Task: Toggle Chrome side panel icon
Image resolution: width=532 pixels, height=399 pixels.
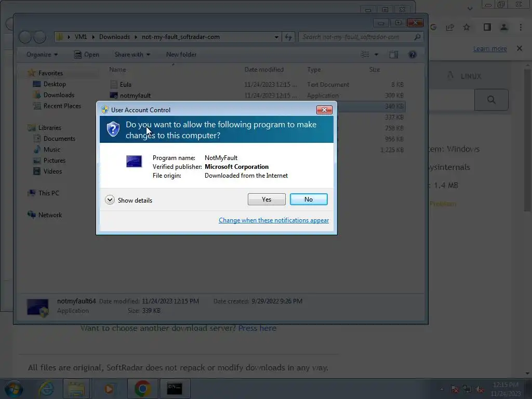Action: [x=487, y=27]
